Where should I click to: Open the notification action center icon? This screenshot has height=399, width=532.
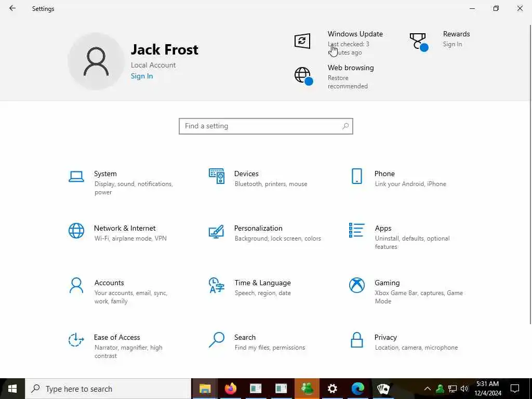515,389
